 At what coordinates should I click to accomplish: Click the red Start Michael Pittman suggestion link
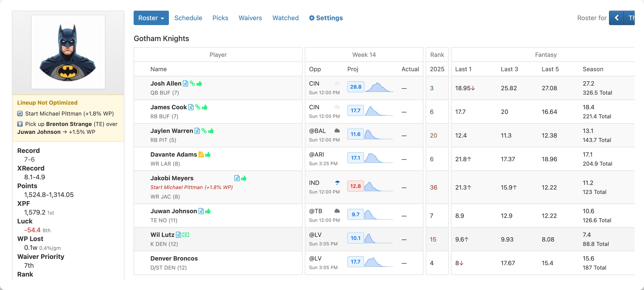pyautogui.click(x=191, y=187)
